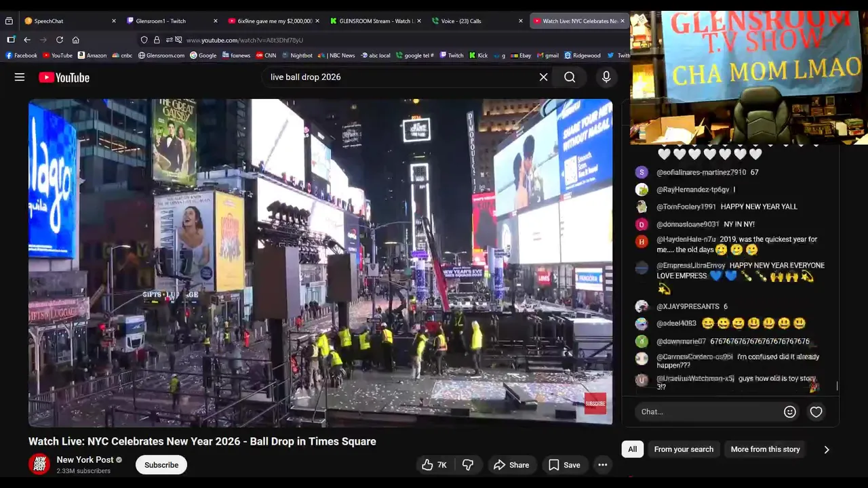Open the gmail bookmark

548,56
